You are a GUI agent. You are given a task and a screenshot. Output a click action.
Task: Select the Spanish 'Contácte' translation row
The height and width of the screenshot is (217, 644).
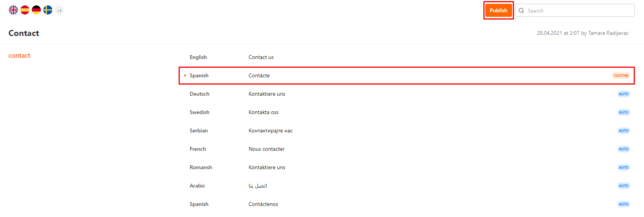(407, 75)
